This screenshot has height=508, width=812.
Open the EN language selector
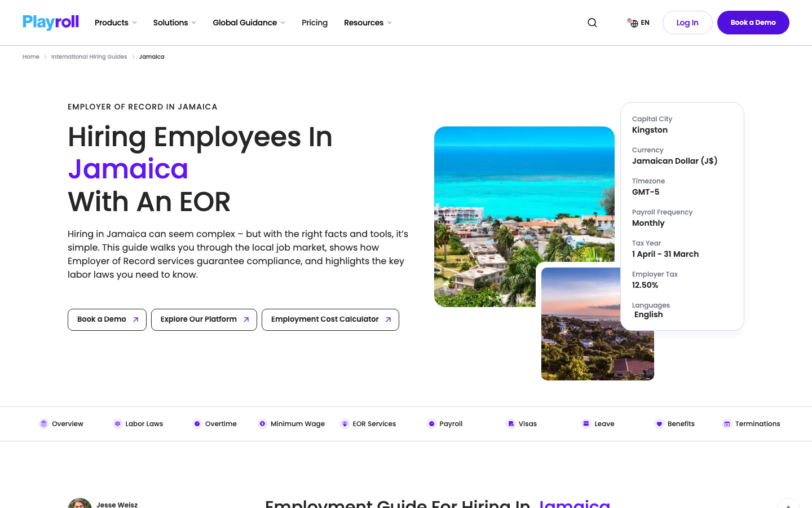638,23
